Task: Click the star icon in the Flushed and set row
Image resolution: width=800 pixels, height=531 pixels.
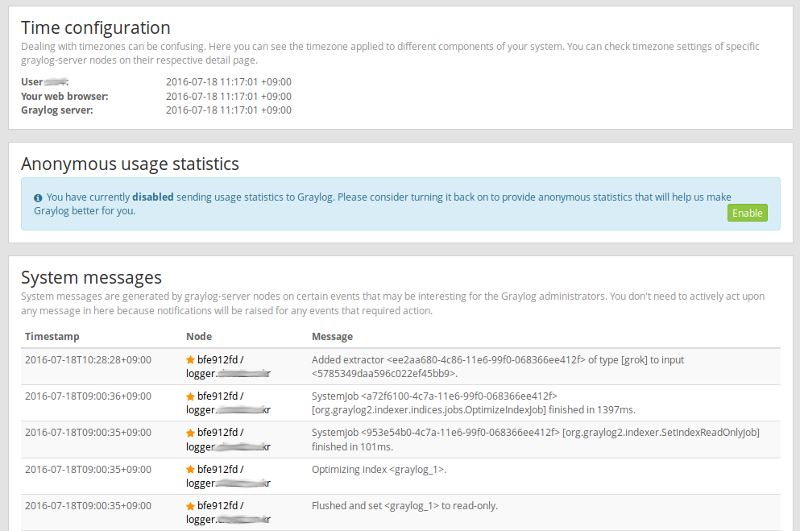Action: [190, 505]
